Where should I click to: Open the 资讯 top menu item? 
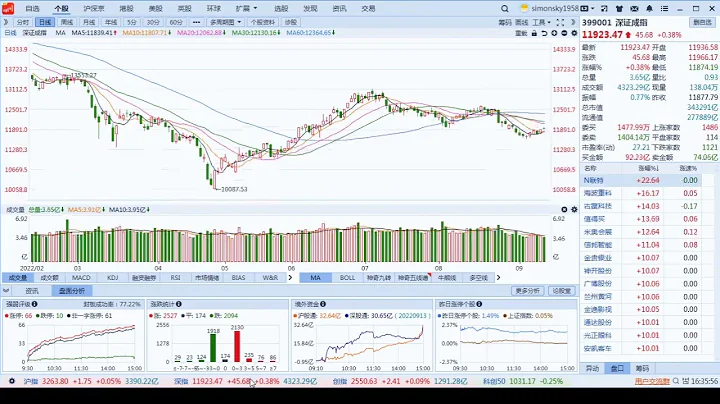pyautogui.click(x=339, y=9)
